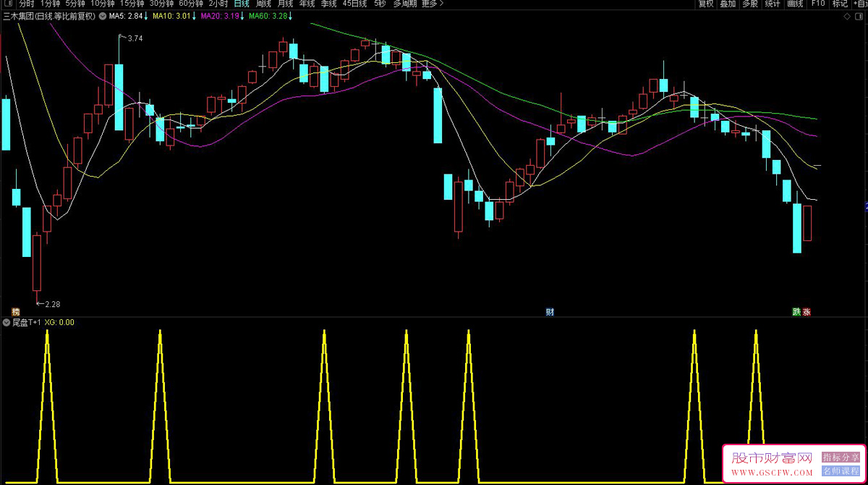Click the 统计 statistics button
The image size is (868, 485).
point(773,4)
